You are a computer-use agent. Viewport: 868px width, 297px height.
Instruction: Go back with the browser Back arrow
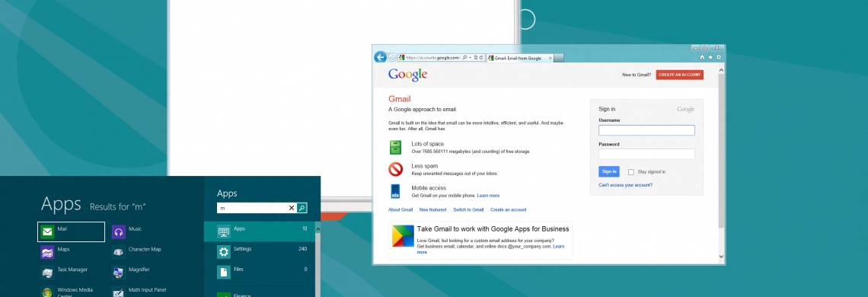(x=380, y=57)
